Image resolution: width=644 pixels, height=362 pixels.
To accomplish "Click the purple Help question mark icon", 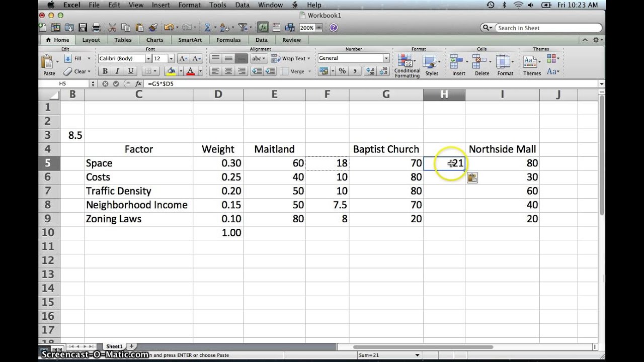I will (x=335, y=28).
